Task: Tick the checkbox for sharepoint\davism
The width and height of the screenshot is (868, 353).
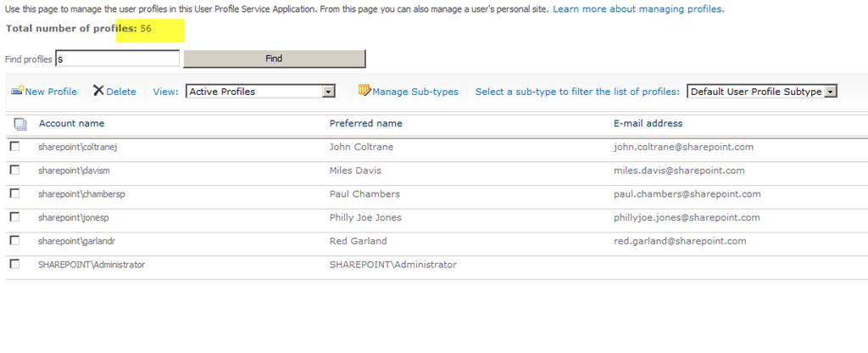Action: (x=15, y=170)
